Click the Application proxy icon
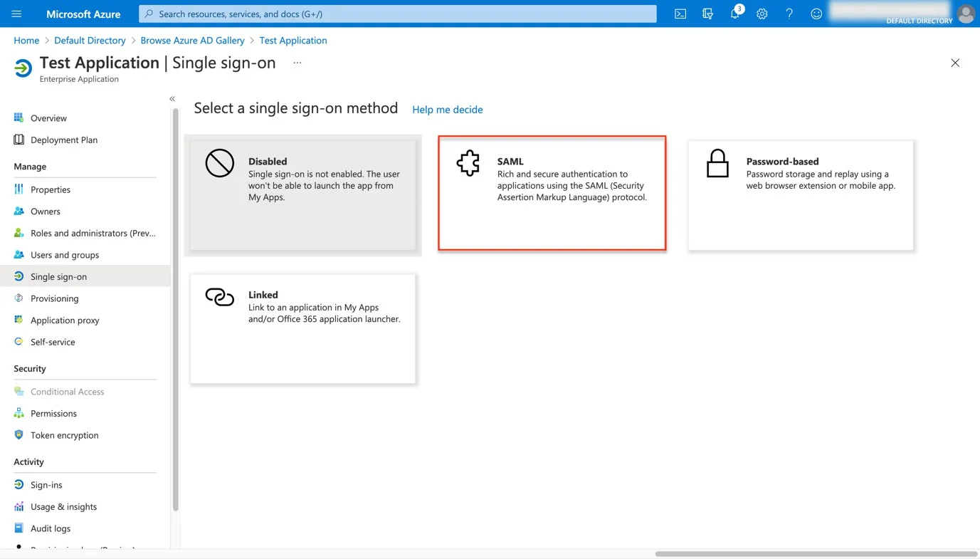This screenshot has width=980, height=559. [x=19, y=320]
